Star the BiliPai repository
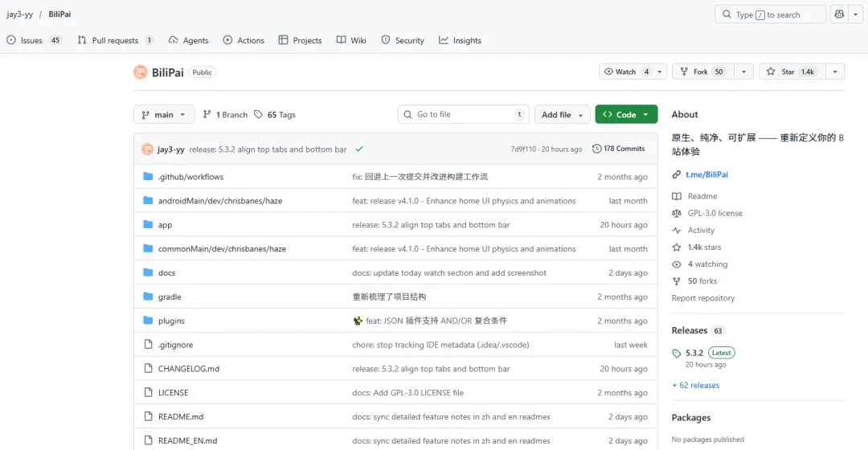 pos(792,72)
